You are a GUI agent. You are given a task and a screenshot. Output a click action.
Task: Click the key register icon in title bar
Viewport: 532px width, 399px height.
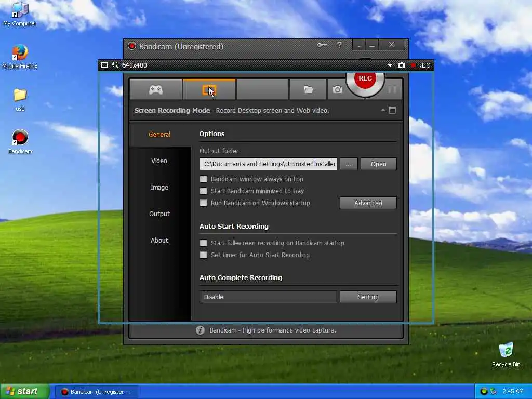tap(322, 45)
